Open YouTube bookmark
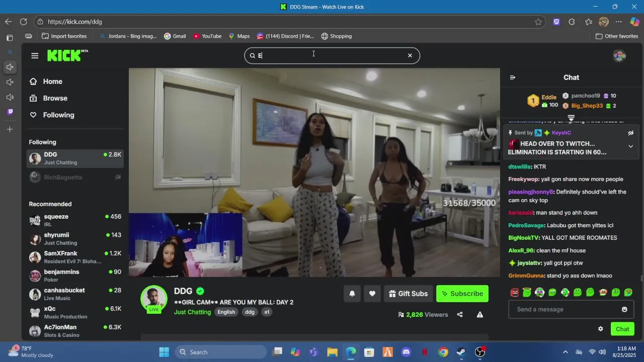Viewport: 644px width, 362px height. coord(207,36)
